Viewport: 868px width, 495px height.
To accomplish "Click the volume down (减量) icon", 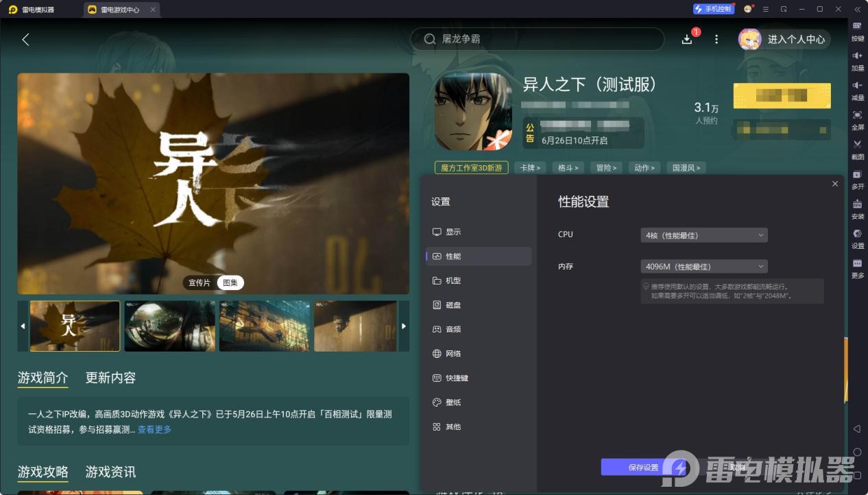I will point(857,91).
